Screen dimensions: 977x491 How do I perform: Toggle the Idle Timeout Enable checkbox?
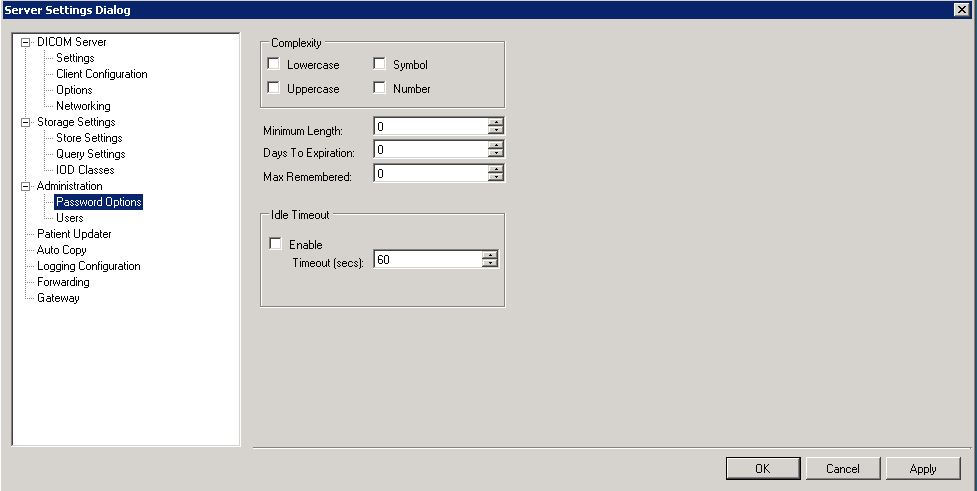click(x=275, y=244)
